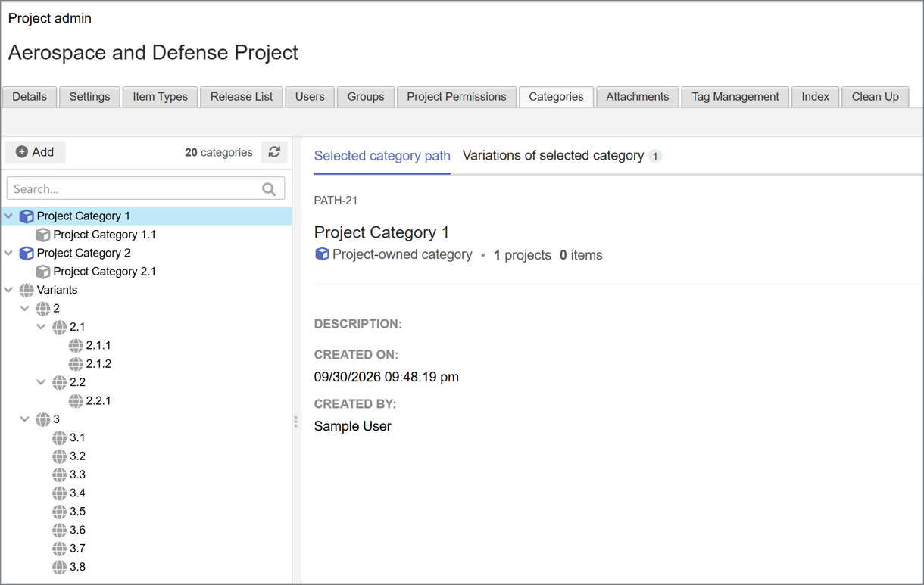Click the globe icon beside node 3.1

[x=60, y=437]
